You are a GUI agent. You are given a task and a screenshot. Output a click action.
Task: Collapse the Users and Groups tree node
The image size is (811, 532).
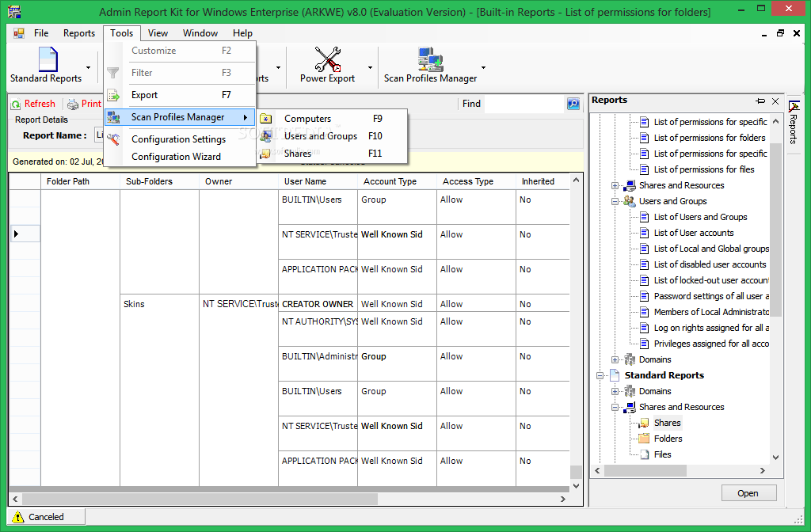point(615,202)
